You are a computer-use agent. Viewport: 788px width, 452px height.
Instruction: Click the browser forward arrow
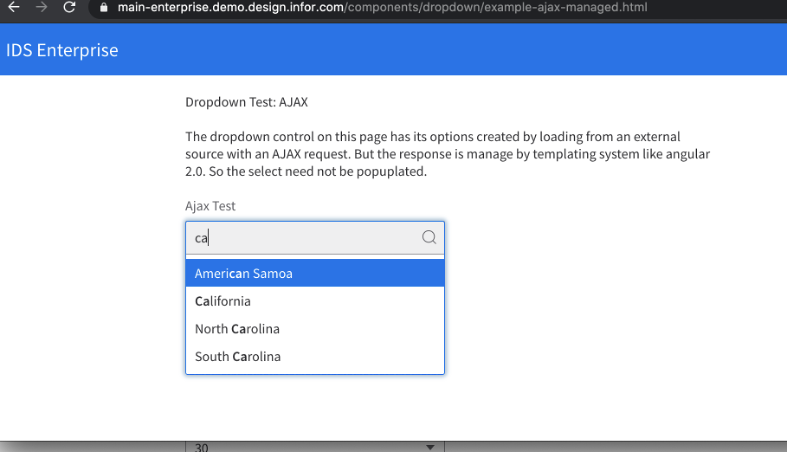click(41, 7)
